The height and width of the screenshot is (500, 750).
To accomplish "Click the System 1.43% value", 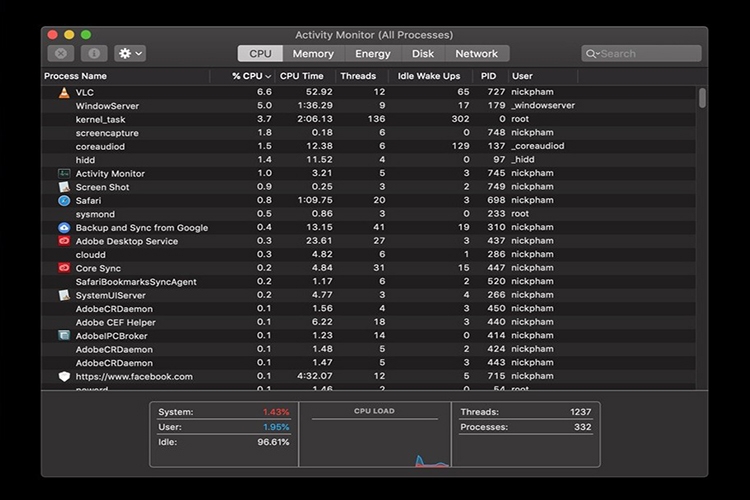I will coord(276,412).
